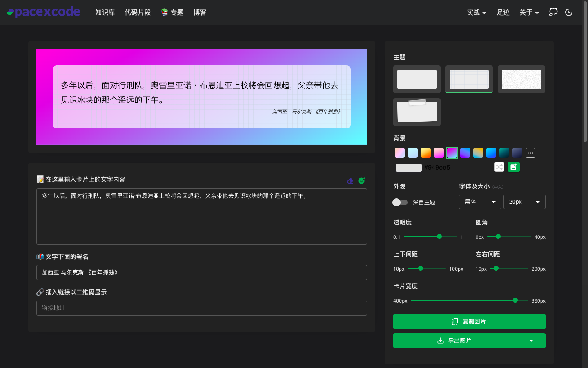The height and width of the screenshot is (368, 588).
Task: Click the green add-image background icon
Action: 514,167
